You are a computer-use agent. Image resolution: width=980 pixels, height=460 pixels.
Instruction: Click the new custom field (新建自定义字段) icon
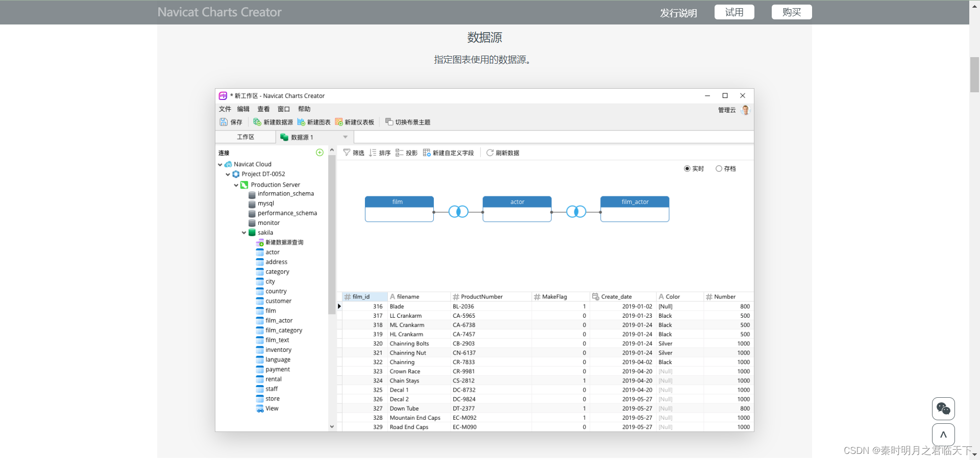tap(427, 152)
